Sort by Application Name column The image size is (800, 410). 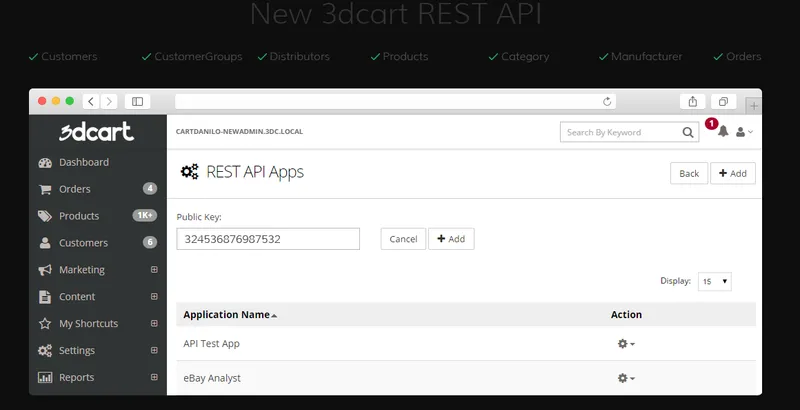click(230, 315)
